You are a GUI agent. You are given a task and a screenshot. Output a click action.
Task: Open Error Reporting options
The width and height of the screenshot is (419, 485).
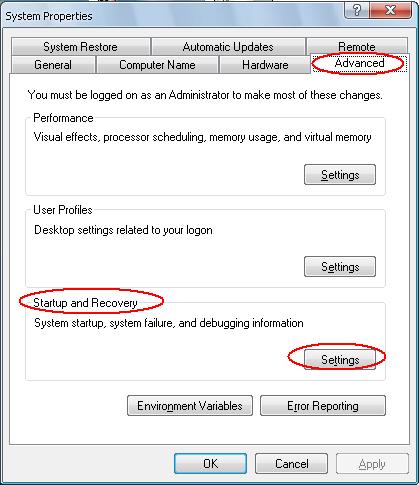click(323, 406)
